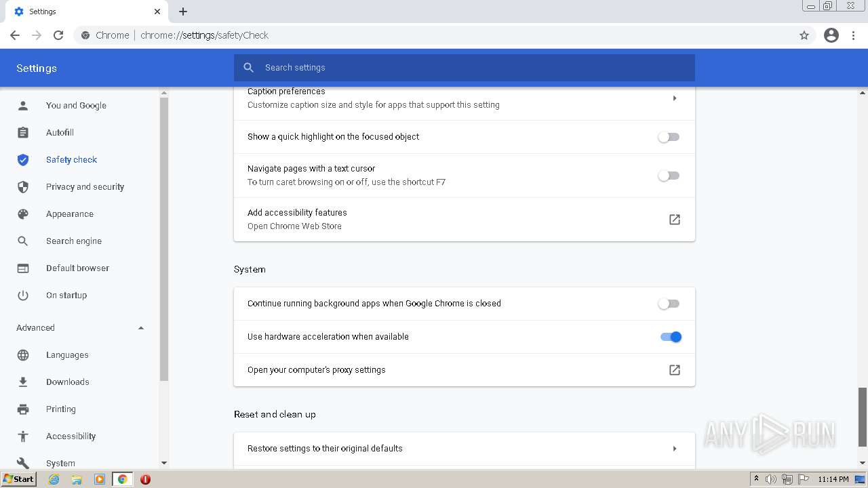
Task: Click the Default browser window icon
Action: click(23, 268)
